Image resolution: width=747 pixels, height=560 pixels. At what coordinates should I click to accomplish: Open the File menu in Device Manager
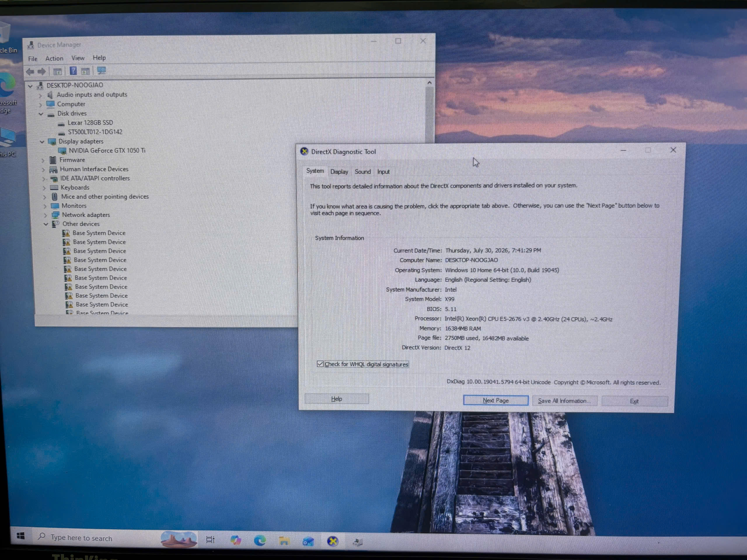point(33,59)
